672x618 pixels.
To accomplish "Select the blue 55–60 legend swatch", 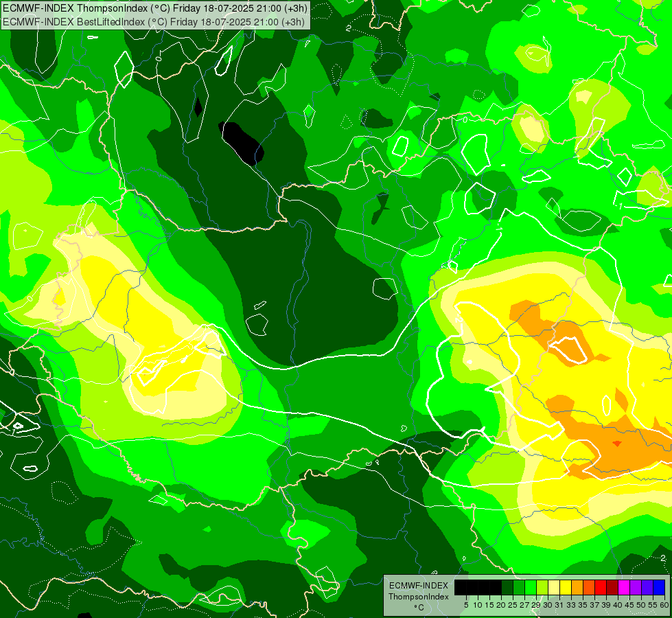I will tap(659, 587).
